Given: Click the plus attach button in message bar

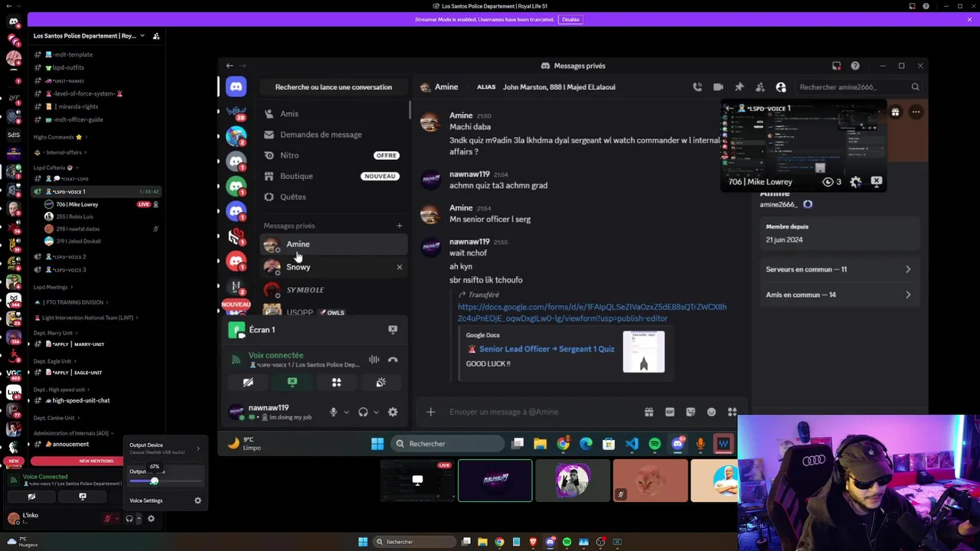Looking at the screenshot, I should coord(430,412).
